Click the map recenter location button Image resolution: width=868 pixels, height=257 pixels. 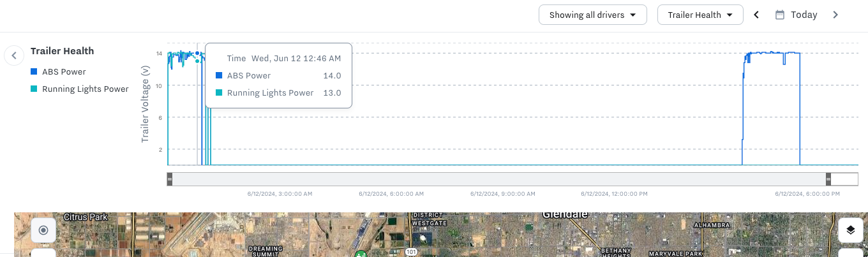pos(43,230)
